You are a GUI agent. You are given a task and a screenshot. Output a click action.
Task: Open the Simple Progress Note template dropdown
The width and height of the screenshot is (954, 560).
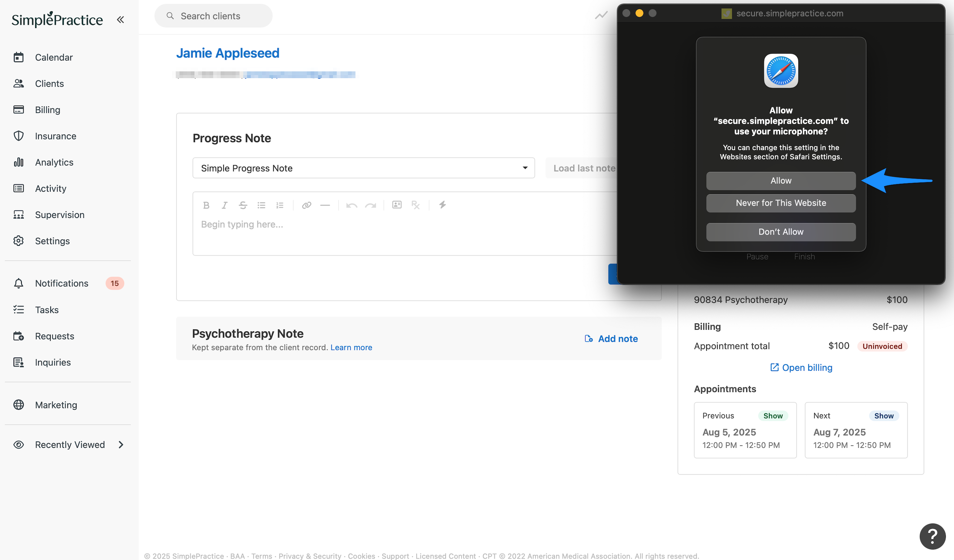(x=364, y=168)
